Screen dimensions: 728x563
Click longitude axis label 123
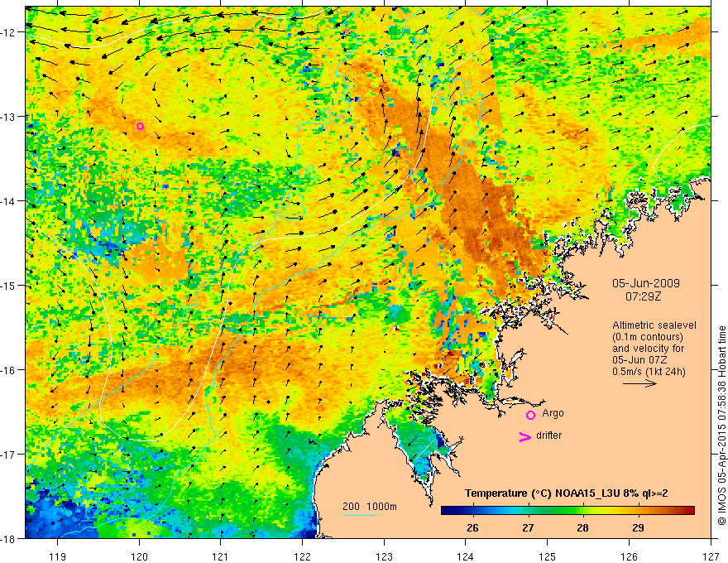384,556
